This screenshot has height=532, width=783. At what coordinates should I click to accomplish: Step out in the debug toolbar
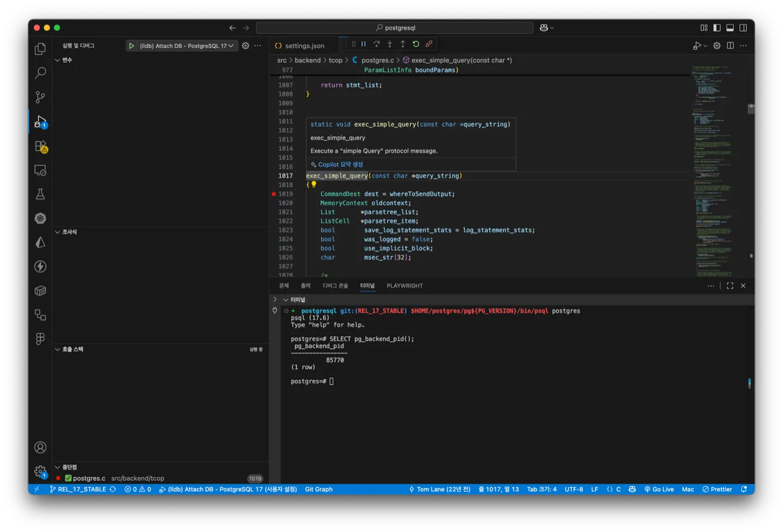coord(402,44)
